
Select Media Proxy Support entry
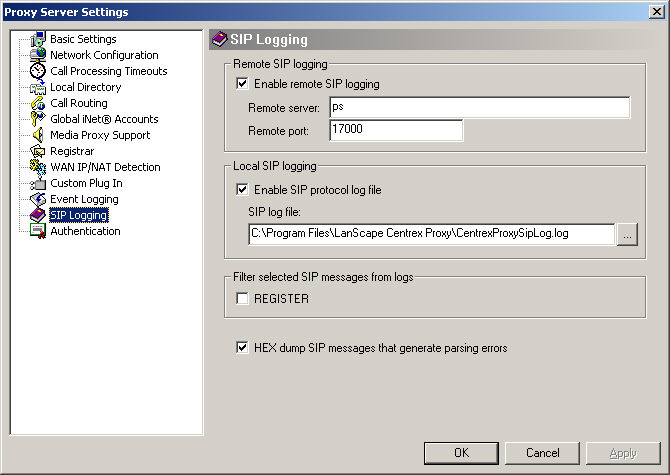(100, 135)
